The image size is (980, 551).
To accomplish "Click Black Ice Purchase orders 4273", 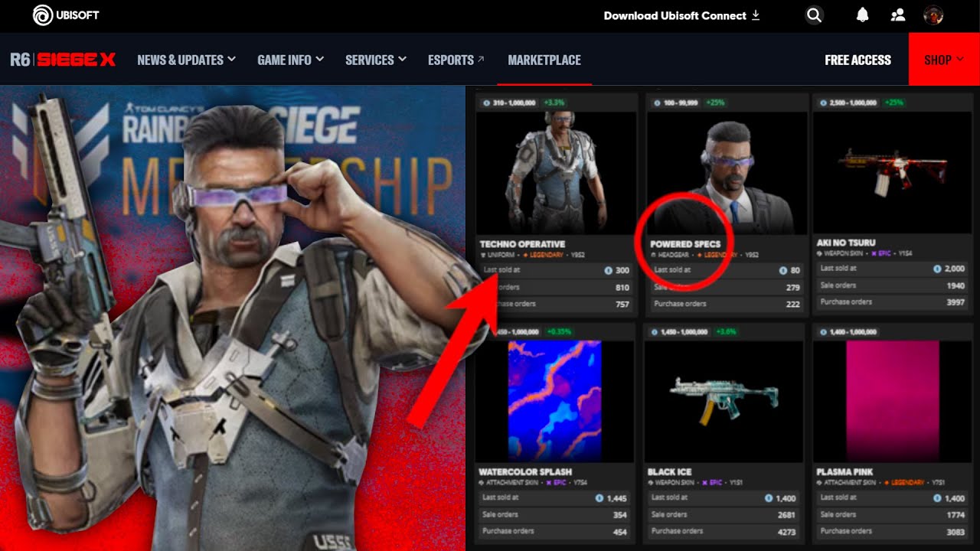I will tap(786, 532).
